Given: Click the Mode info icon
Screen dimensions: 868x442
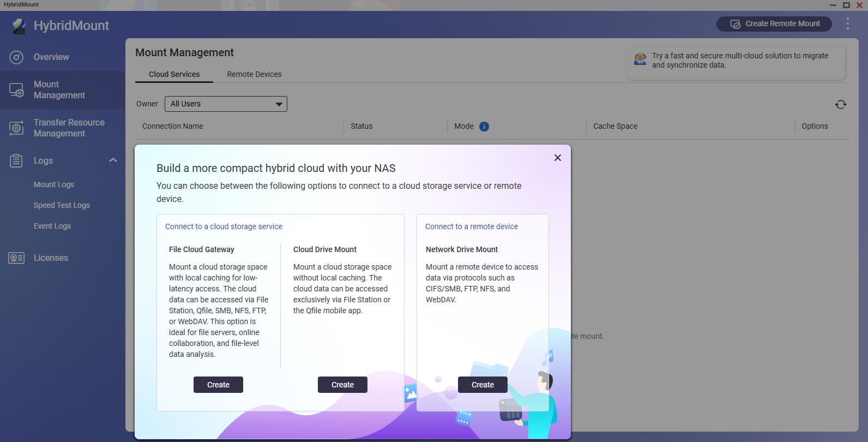Looking at the screenshot, I should tap(484, 127).
